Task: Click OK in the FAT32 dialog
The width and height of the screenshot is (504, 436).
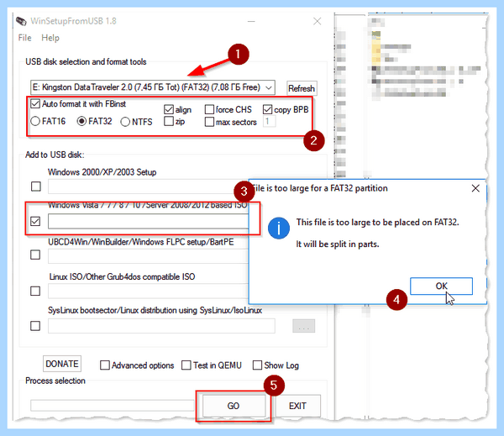Action: [441, 286]
